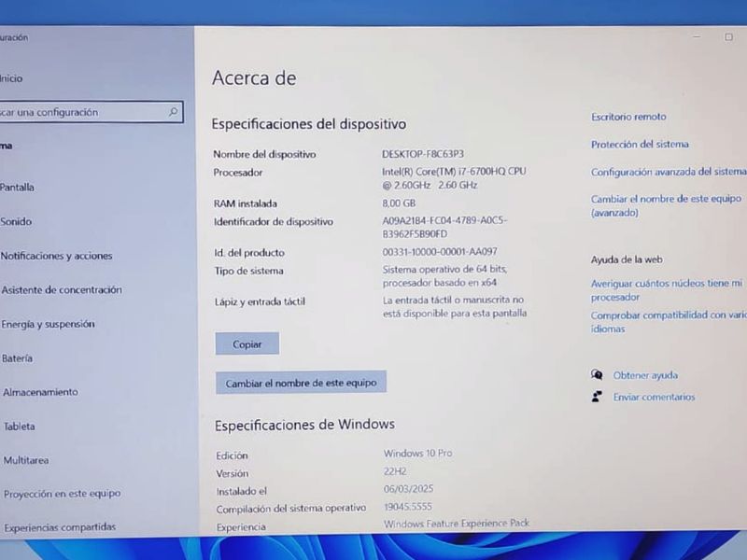747x560 pixels.
Task: Click the Copiar button
Action: click(247, 343)
